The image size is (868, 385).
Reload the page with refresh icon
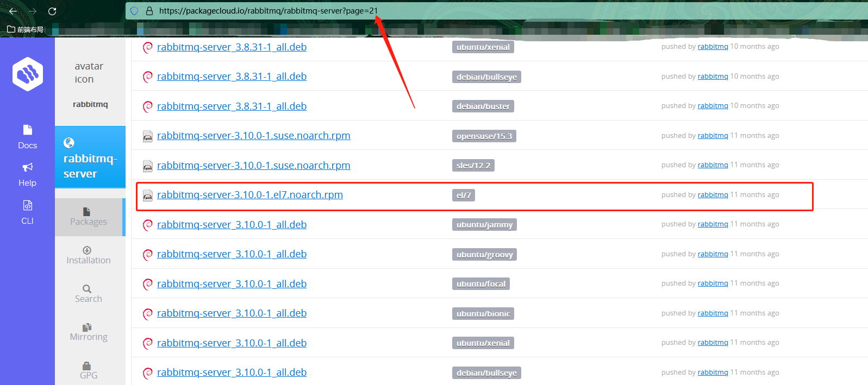[x=52, y=11]
